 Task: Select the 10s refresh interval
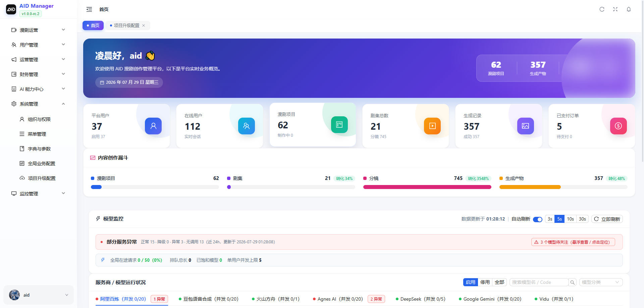571,219
